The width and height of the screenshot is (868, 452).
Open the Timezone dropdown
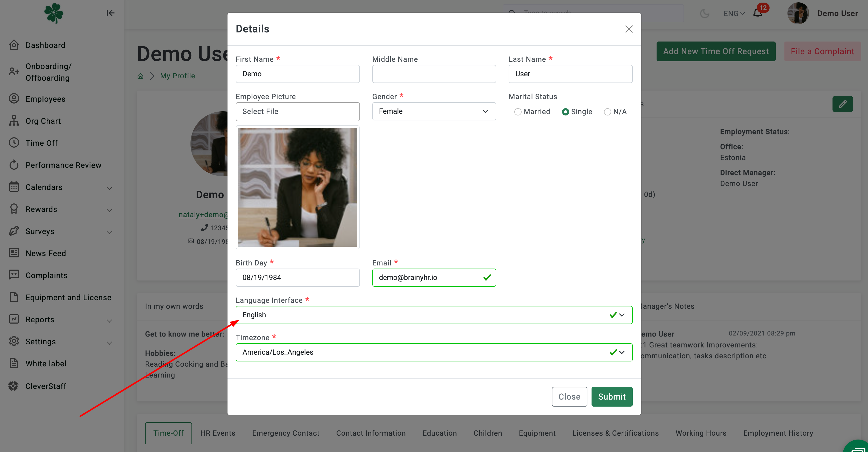pos(434,352)
